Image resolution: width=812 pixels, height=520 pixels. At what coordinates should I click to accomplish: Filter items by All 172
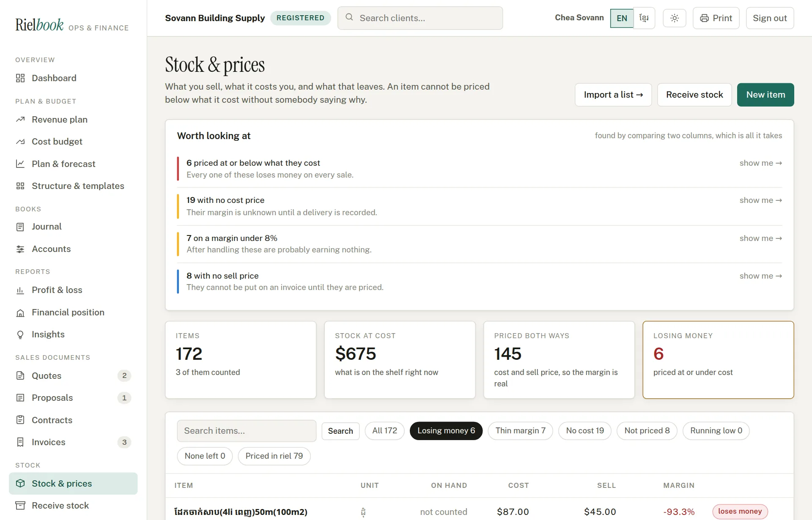click(x=384, y=431)
